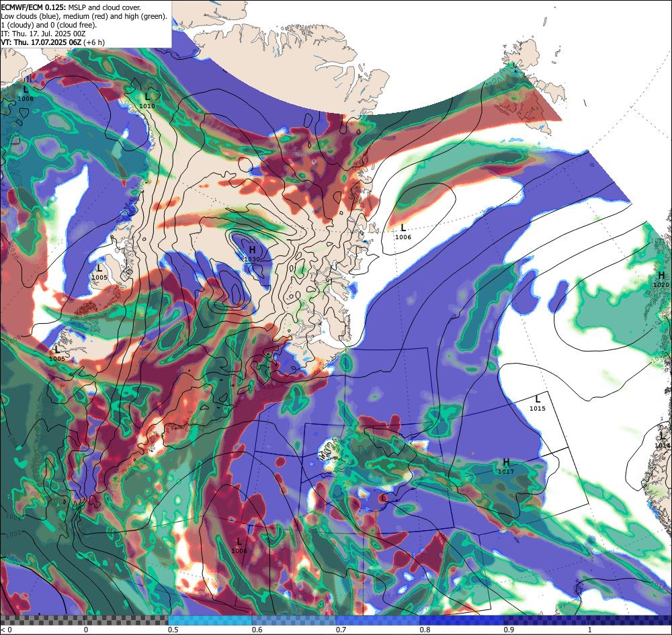Viewport: 672px width, 635px height.
Task: Click the '1002' isobar value label
Action: coord(13,534)
